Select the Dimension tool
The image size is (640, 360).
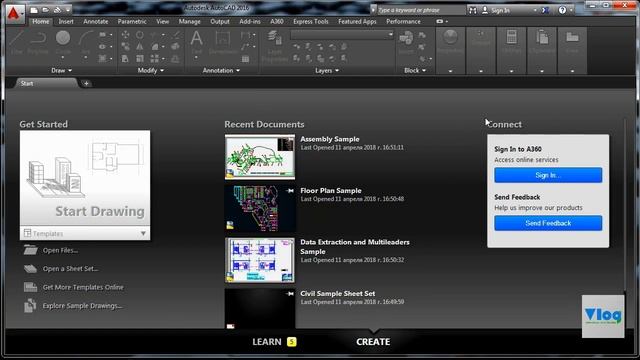(223, 42)
